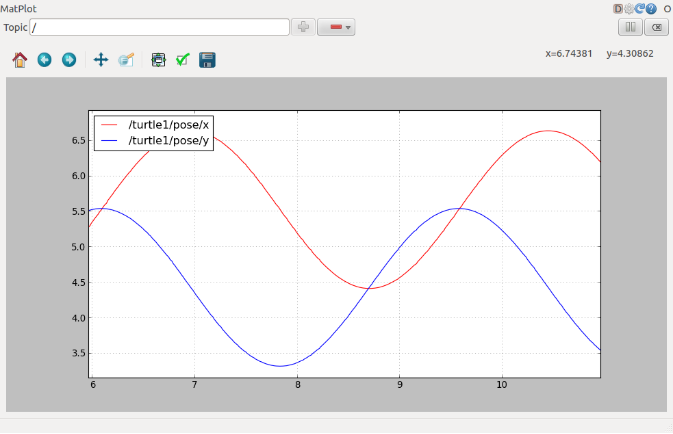Save the figure with floppy icon
Viewport: 673px width, 434px height.
click(207, 60)
